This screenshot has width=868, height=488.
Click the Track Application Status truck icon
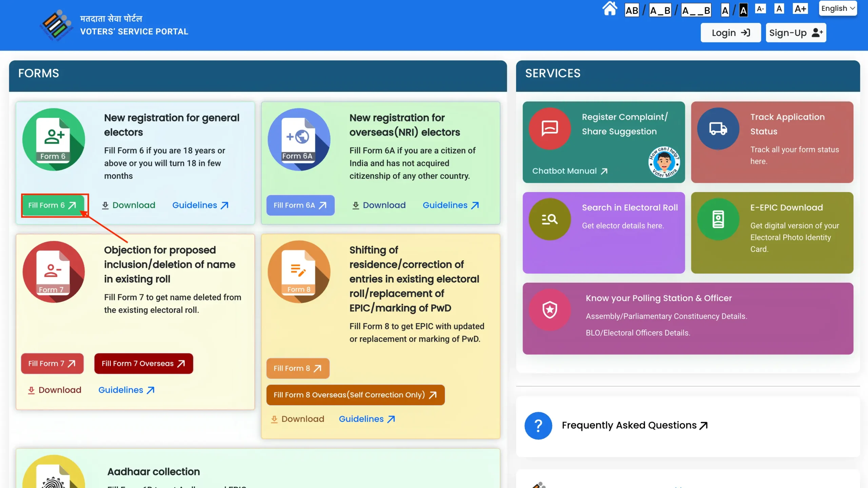coord(718,129)
